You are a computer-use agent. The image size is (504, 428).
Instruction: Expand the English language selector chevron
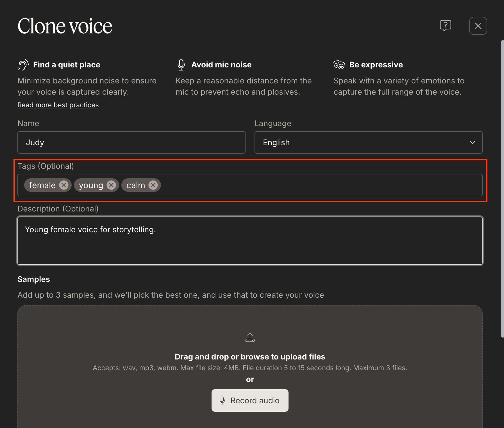(472, 142)
